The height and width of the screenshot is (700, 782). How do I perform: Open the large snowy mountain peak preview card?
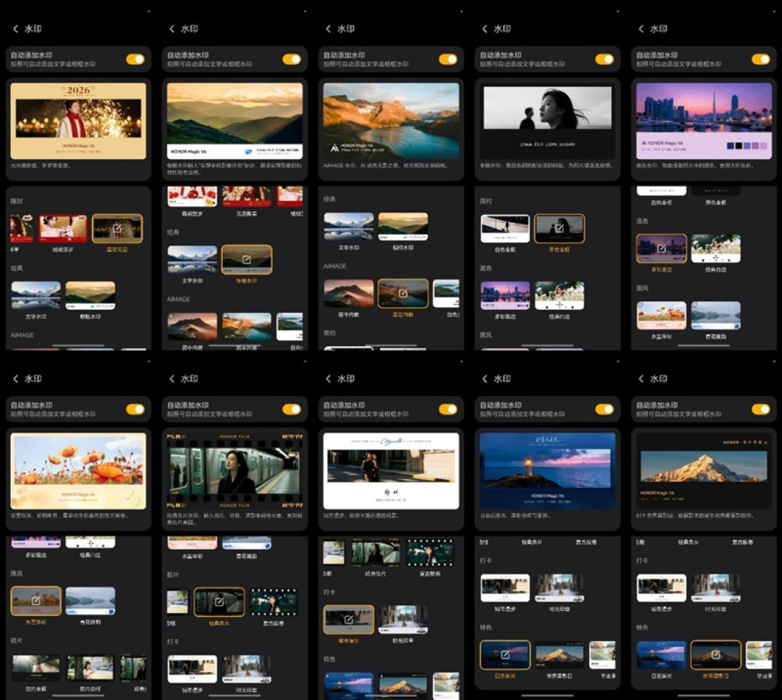(x=704, y=471)
